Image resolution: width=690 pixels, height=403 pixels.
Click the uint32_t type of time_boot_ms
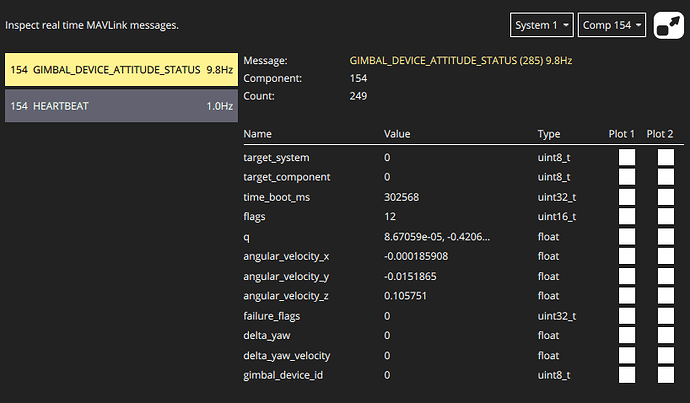point(557,197)
